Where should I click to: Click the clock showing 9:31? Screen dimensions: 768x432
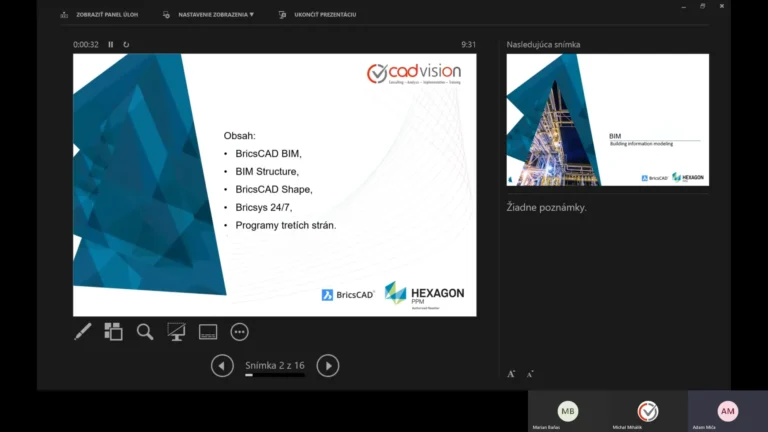pyautogui.click(x=468, y=44)
